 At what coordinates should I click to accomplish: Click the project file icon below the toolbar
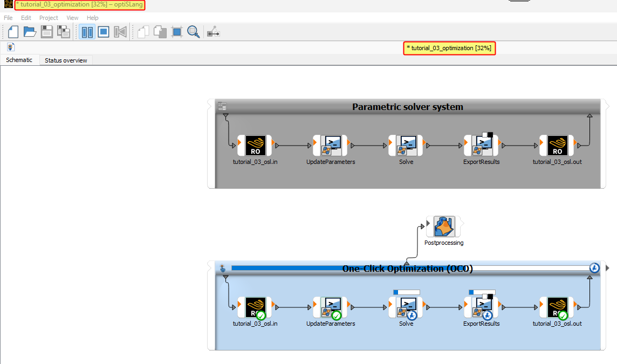[11, 47]
